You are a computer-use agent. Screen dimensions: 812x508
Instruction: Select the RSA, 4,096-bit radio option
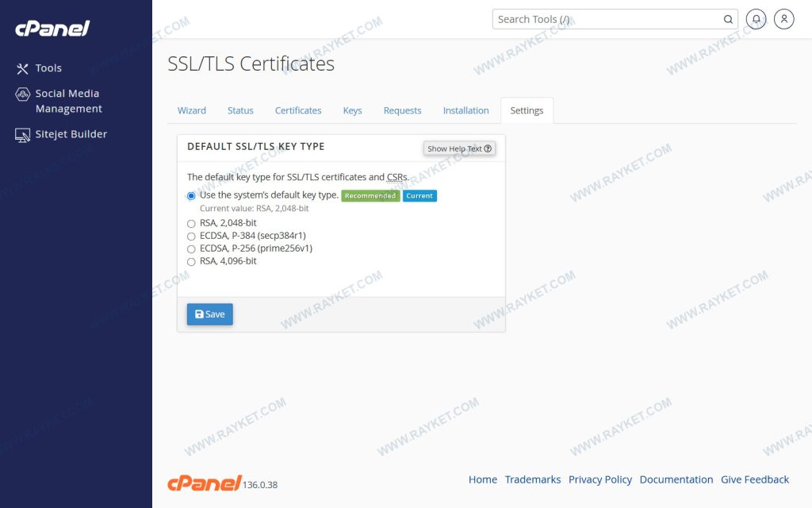[191, 262]
